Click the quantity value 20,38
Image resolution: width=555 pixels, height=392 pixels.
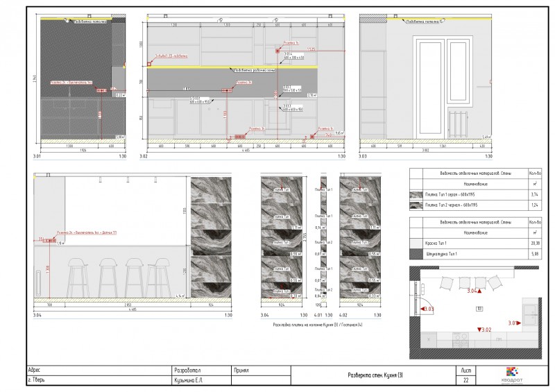click(x=534, y=244)
